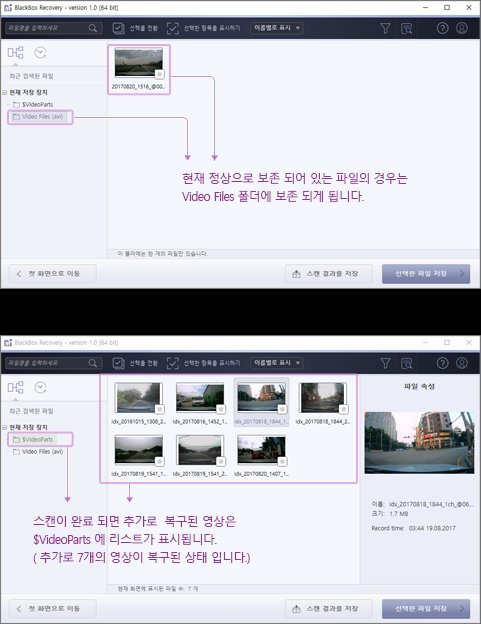Click the show-selected-items icon in the one-file window
Screen dimensions: 481x624
[x=173, y=28]
